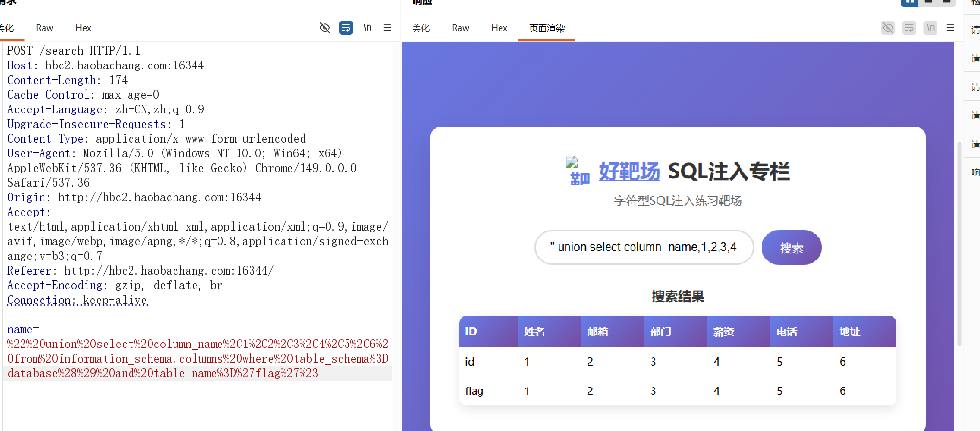Click the 'Cache-Control: max-age=0' header
This screenshot has height=431, width=980.
pyautogui.click(x=83, y=95)
